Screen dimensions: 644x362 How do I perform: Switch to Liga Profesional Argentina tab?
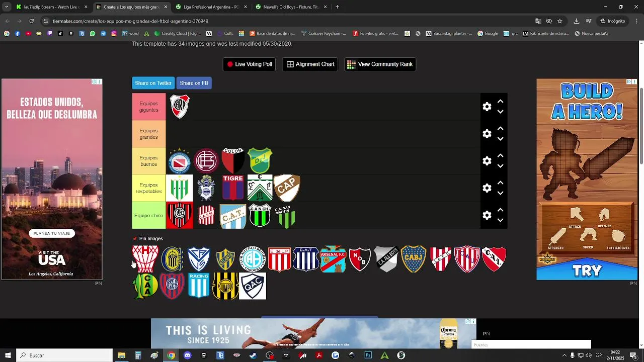click(x=211, y=7)
